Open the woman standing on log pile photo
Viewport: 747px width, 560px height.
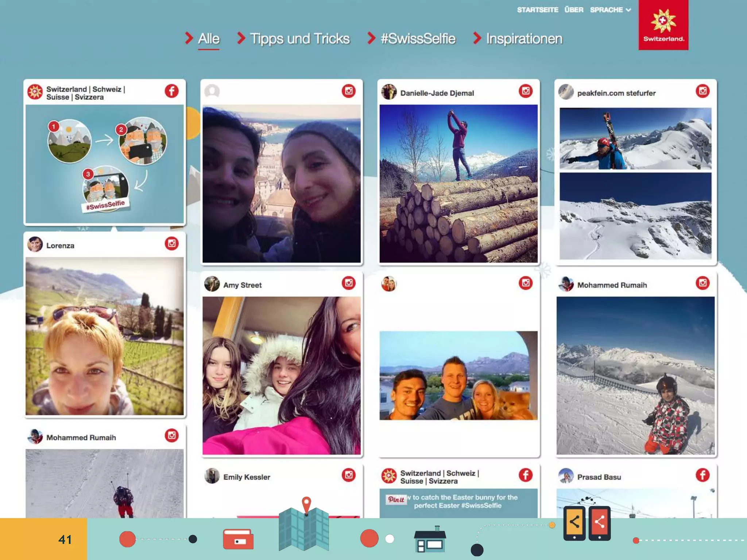(x=458, y=184)
